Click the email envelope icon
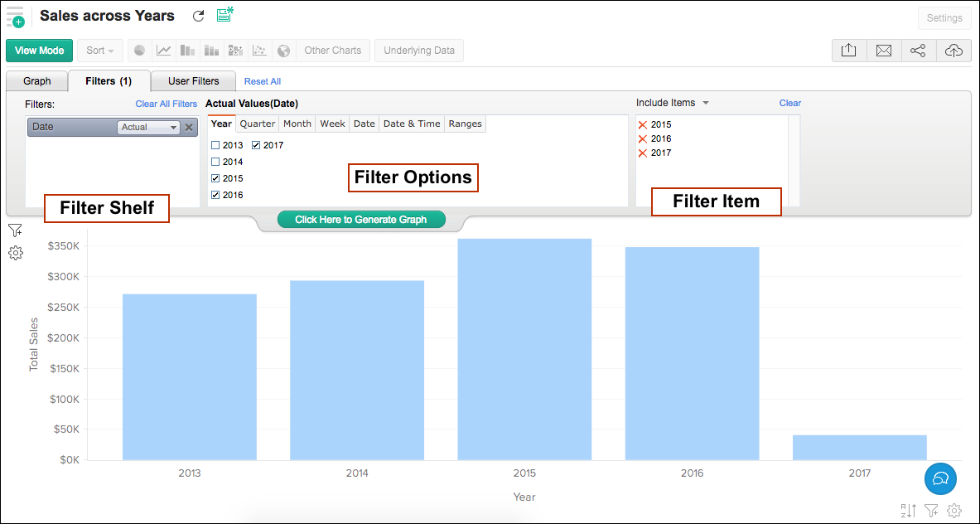 (x=883, y=51)
